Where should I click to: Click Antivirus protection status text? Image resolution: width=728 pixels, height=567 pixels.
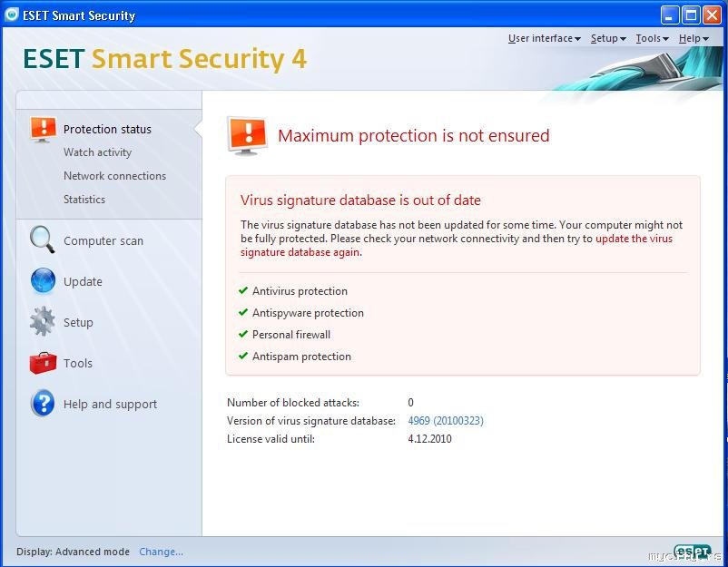pyautogui.click(x=300, y=291)
